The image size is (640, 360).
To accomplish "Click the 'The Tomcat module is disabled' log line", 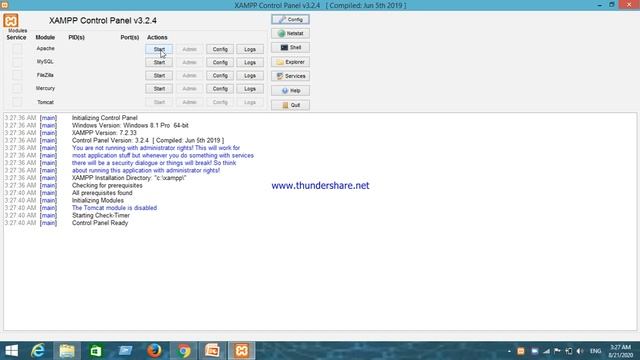I will click(x=114, y=208).
